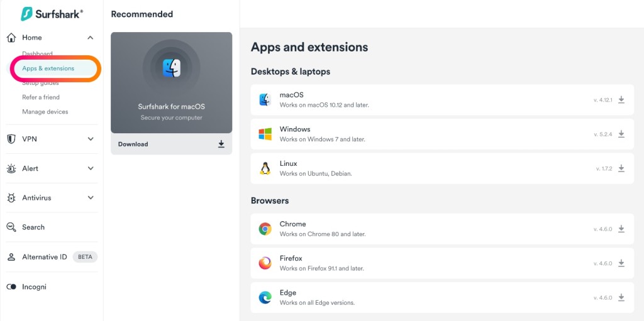Click the Surfshark logo
644x321 pixels.
(x=52, y=14)
